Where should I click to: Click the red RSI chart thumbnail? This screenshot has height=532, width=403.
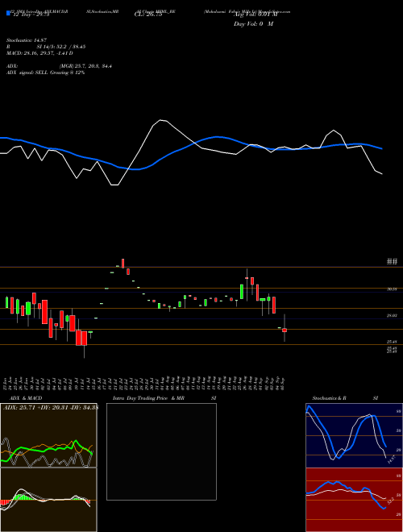point(354,500)
